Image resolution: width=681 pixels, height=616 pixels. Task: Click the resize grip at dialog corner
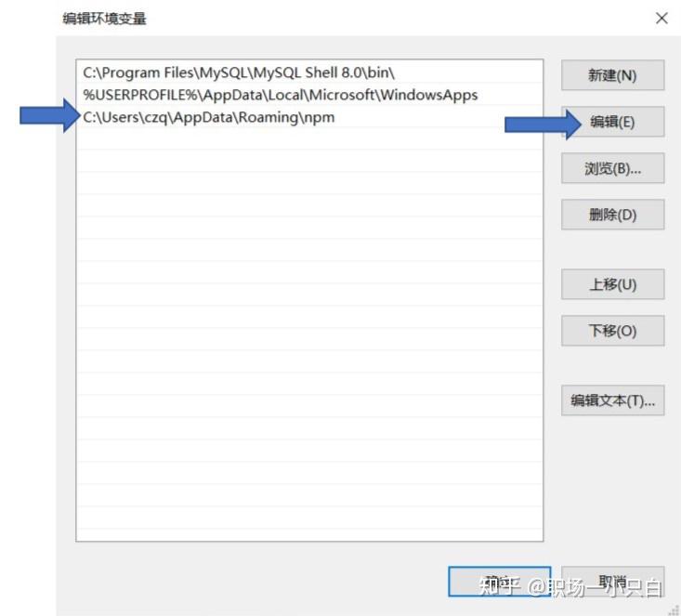click(x=675, y=610)
